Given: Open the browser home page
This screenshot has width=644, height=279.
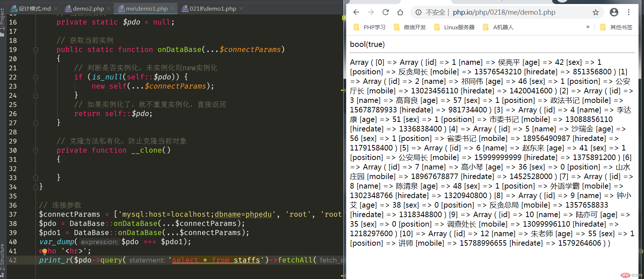Looking at the screenshot, I should click(400, 12).
